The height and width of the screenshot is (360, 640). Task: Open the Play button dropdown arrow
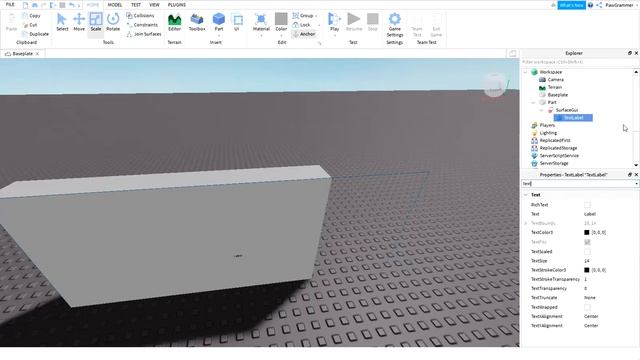[x=334, y=36]
